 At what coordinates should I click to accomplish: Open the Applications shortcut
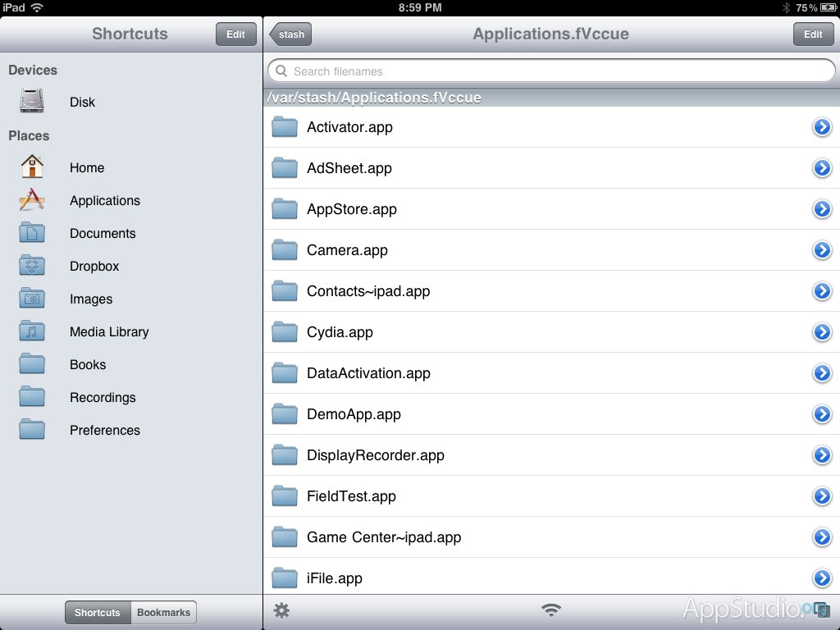pos(104,200)
